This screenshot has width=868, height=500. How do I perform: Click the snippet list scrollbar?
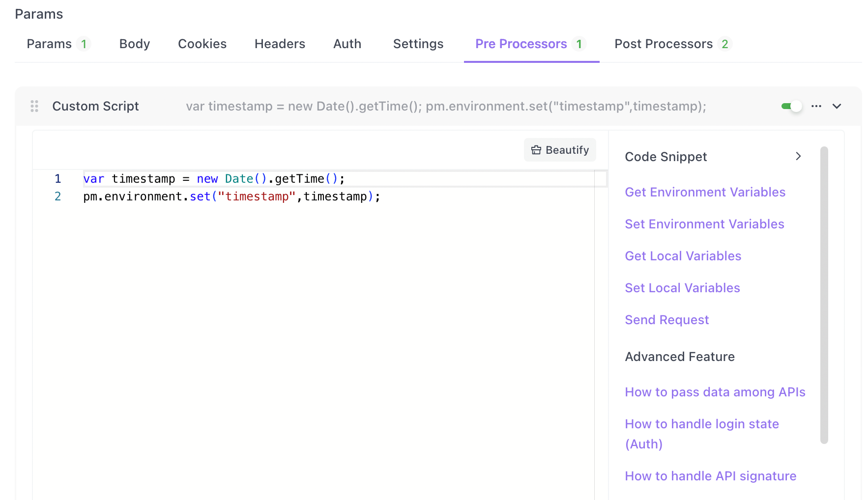(824, 295)
